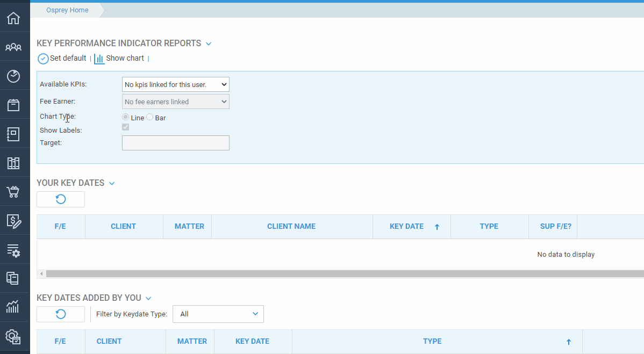Click the Show chart bar icon
Viewport: 644px width, 354px height.
pyautogui.click(x=99, y=59)
